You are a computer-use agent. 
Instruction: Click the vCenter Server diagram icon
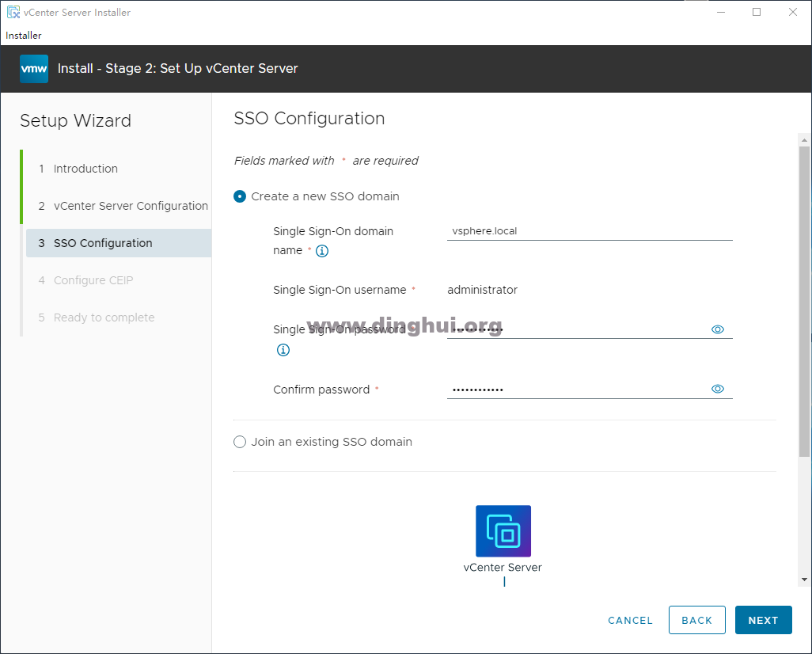(x=503, y=531)
